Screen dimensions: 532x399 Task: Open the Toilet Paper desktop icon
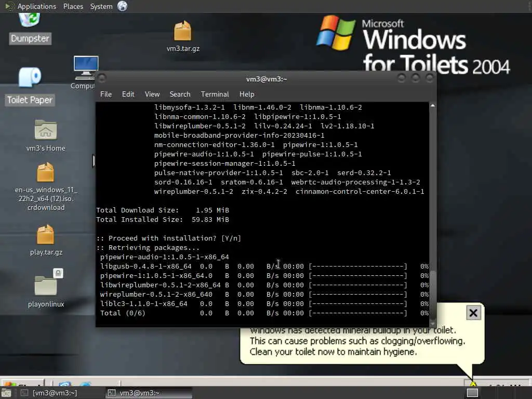click(x=30, y=87)
